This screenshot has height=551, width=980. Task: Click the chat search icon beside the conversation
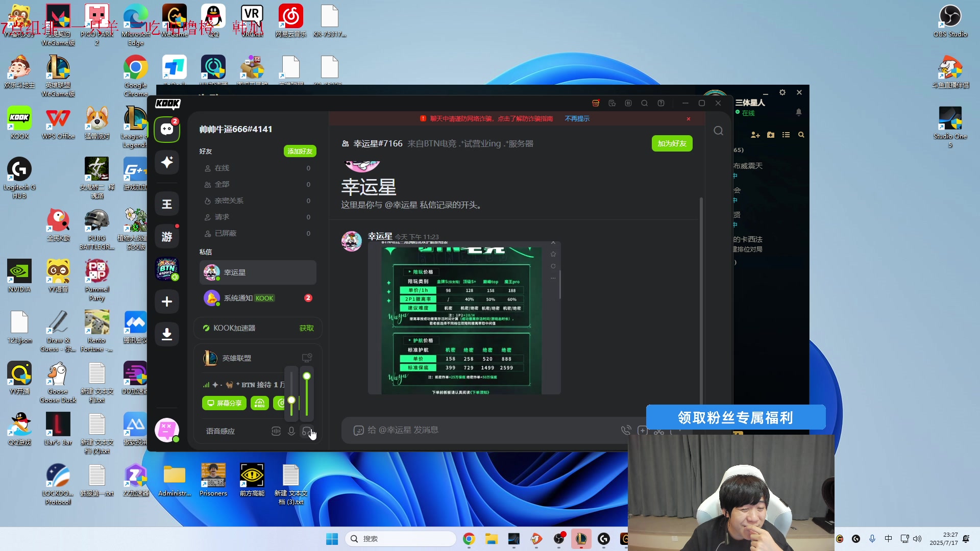tap(718, 131)
